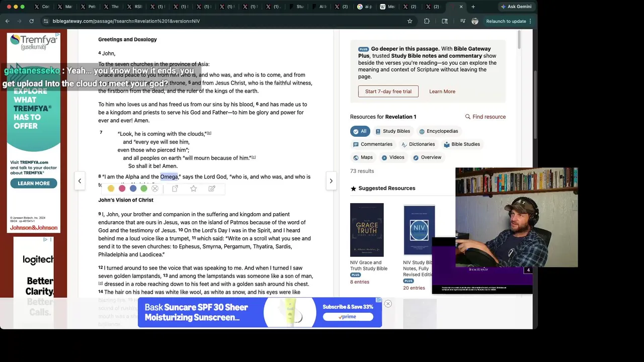Open Chrome's three-dot menu

click(530, 21)
